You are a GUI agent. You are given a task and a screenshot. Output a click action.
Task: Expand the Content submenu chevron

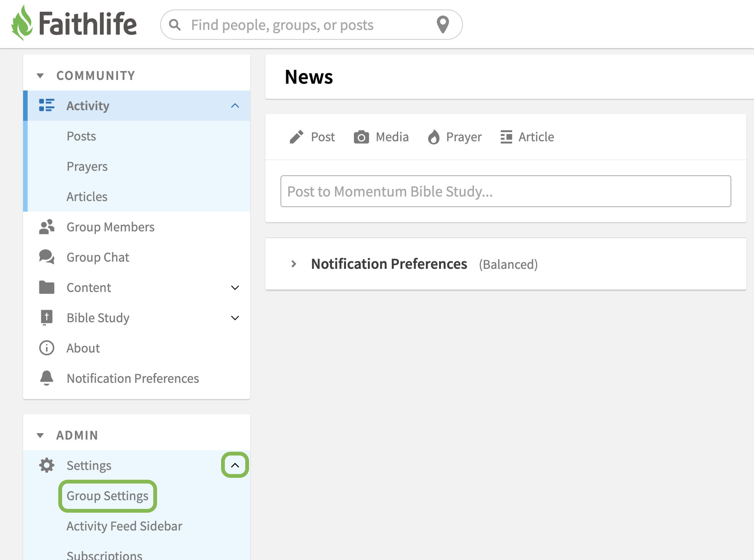[235, 287]
